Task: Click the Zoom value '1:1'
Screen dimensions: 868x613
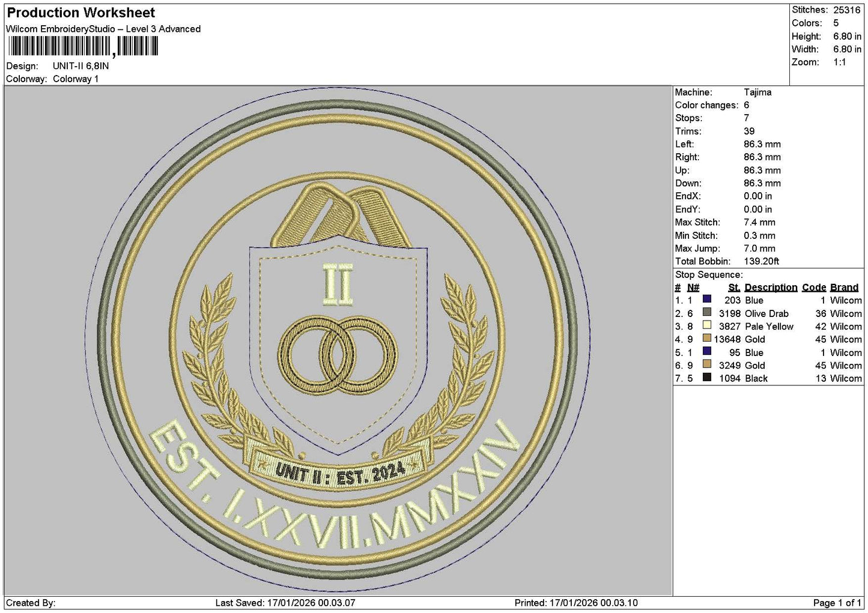Action: pyautogui.click(x=840, y=62)
